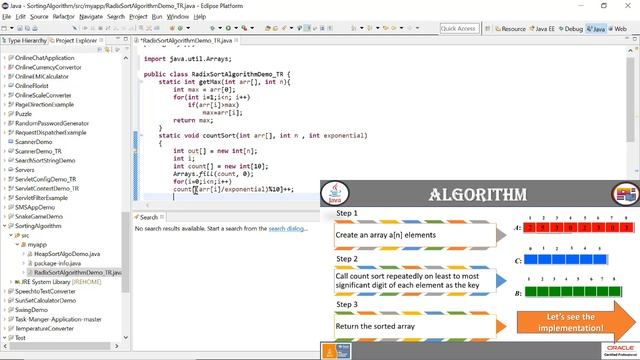Open the Help menu
The height and width of the screenshot is (360, 640).
[x=200, y=17]
